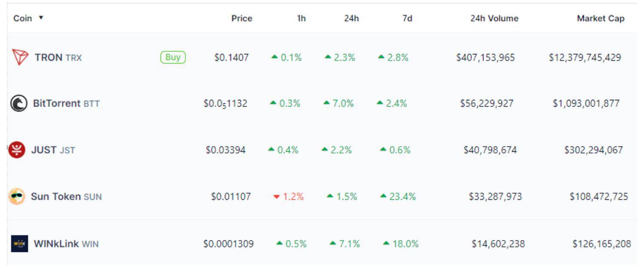Open the TRON TRX coin page link
This screenshot has height=276, width=644.
(x=58, y=57)
